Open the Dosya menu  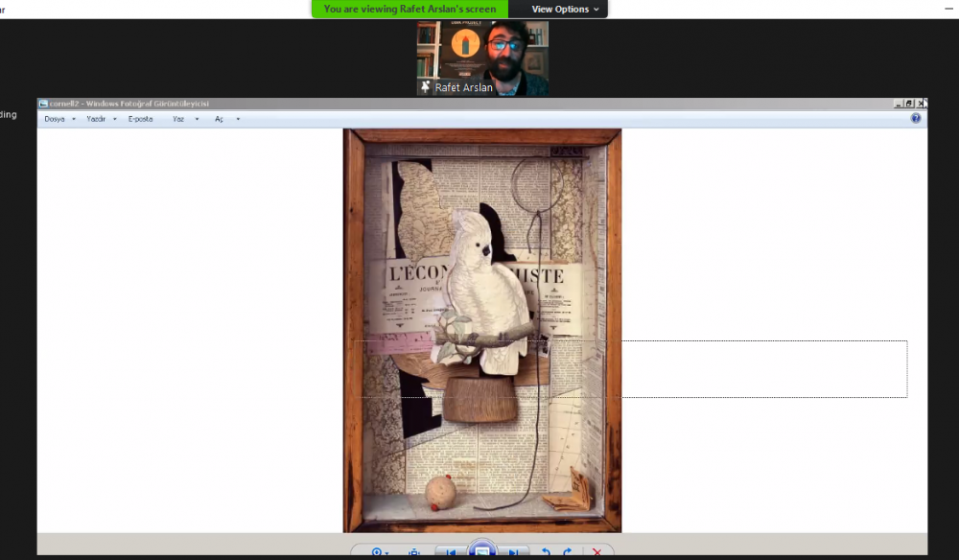(x=55, y=119)
